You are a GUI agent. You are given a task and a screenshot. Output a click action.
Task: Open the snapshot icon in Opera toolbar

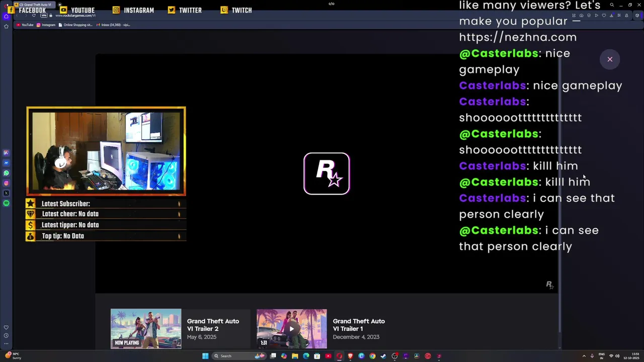[581, 16]
